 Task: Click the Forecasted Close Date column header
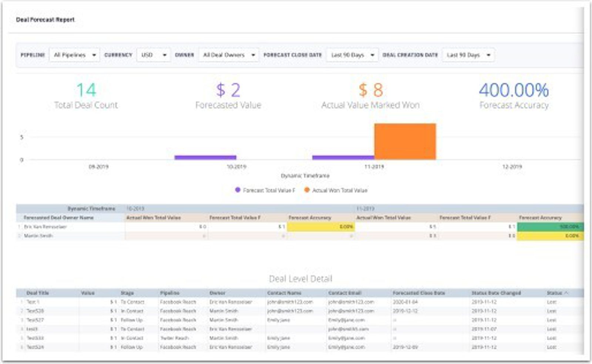point(418,293)
